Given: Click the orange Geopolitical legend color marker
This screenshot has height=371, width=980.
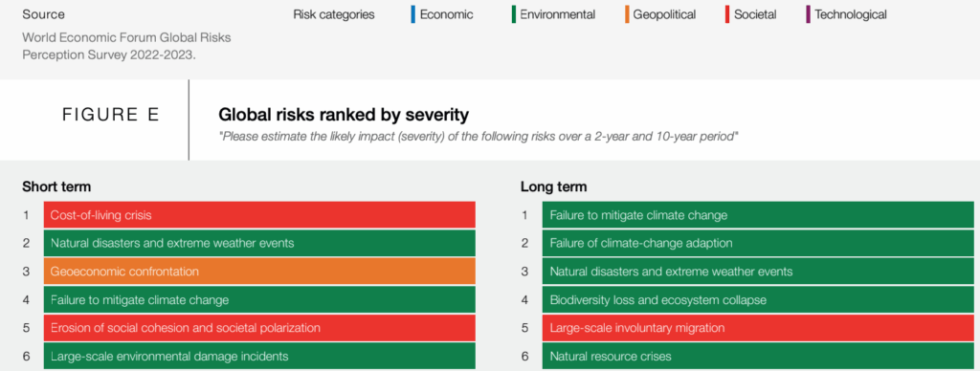Looking at the screenshot, I should click(626, 14).
